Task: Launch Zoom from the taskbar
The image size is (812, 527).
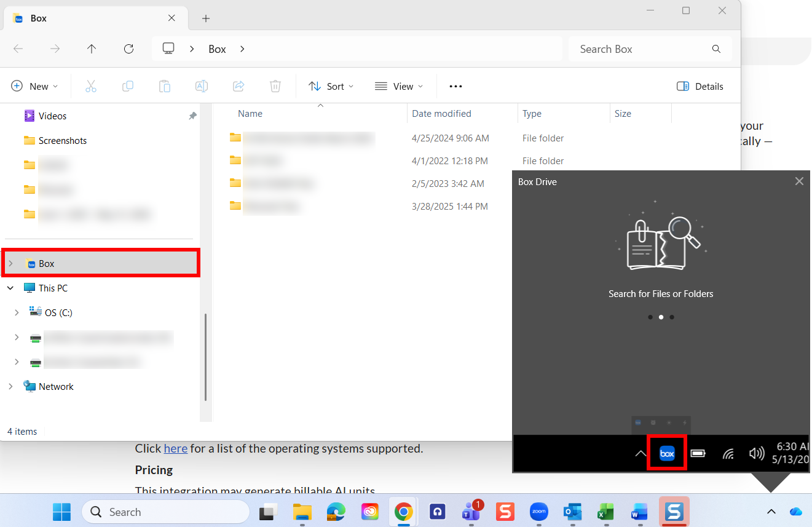Action: 538,512
